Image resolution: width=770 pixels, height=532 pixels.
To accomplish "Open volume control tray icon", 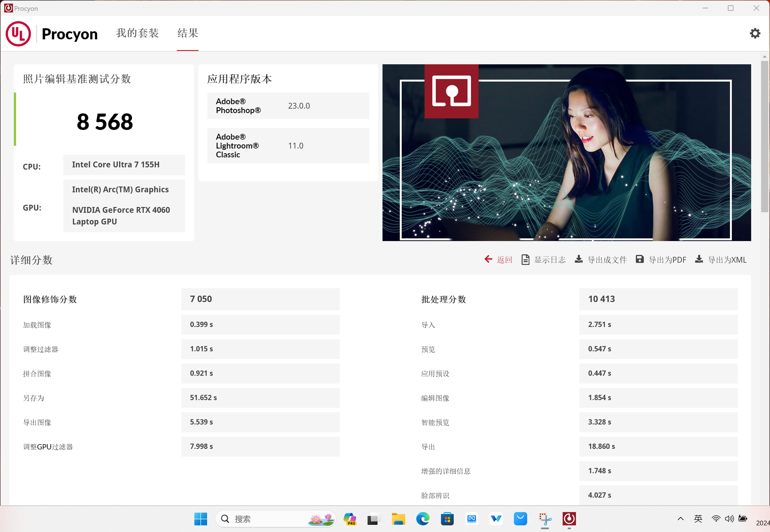I will point(729,519).
